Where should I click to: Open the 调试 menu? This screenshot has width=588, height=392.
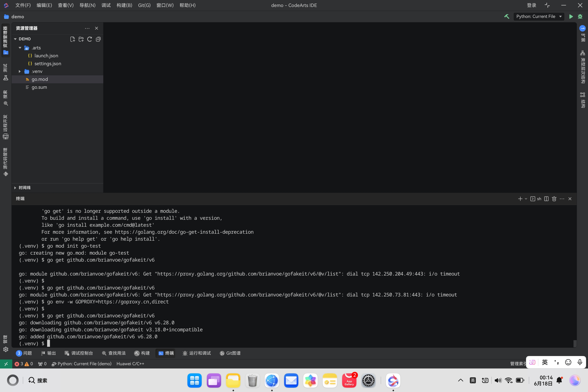[x=106, y=5]
